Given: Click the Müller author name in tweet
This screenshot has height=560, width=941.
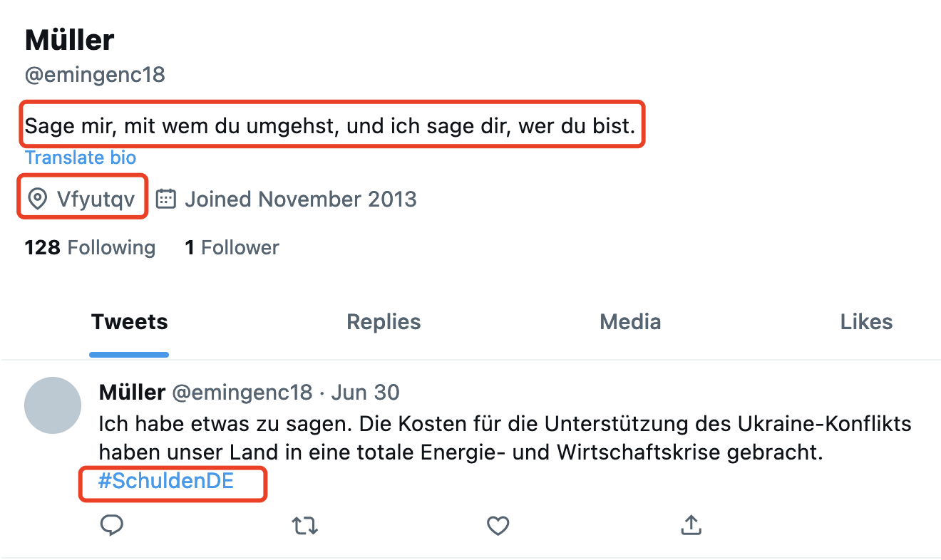Looking at the screenshot, I should coord(133,392).
